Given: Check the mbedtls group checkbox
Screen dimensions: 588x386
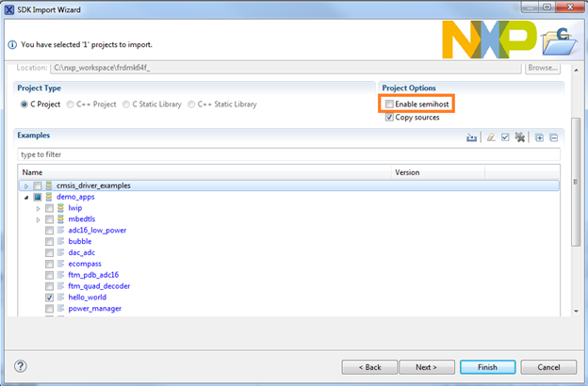Looking at the screenshot, I should pos(50,219).
